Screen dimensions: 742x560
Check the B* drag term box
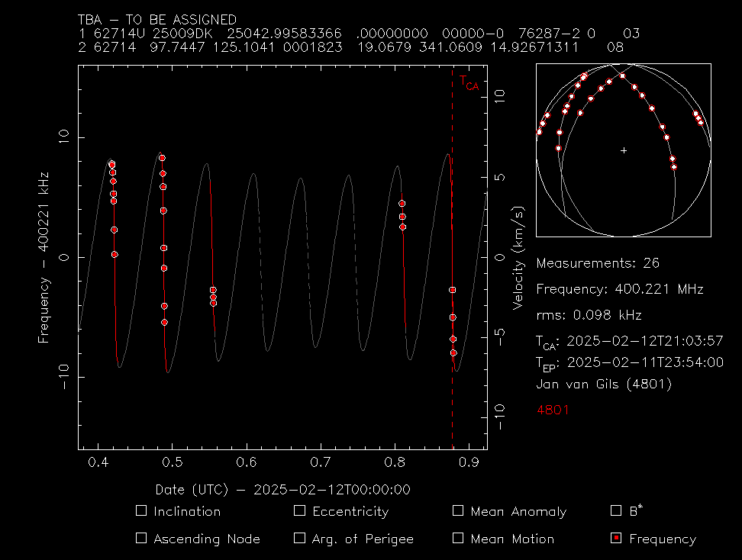click(617, 511)
